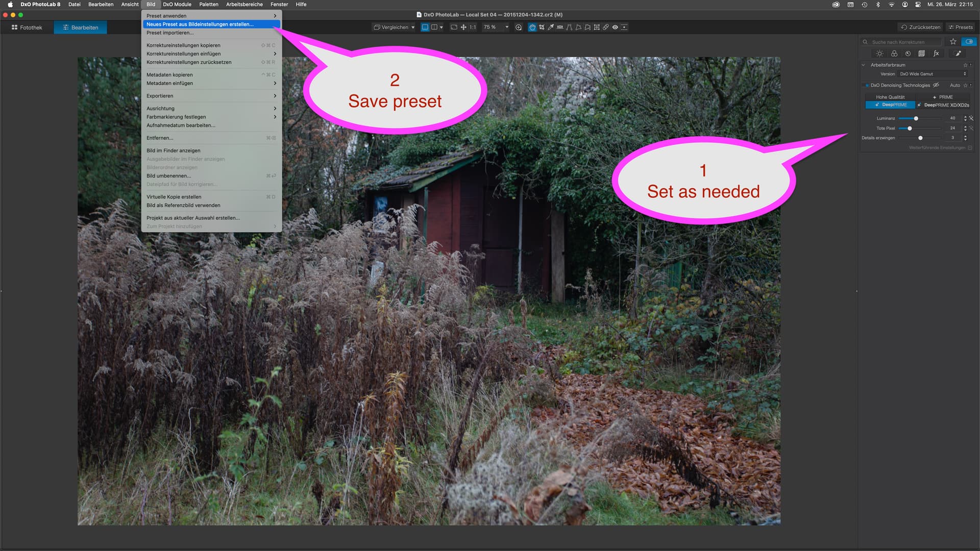Open the split view mode dropdown arrow

tap(442, 27)
